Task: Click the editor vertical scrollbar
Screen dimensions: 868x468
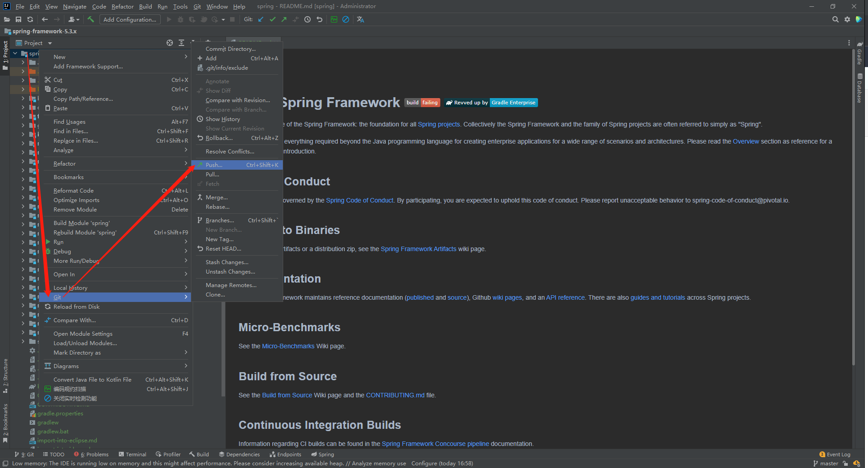Action: pos(853,207)
